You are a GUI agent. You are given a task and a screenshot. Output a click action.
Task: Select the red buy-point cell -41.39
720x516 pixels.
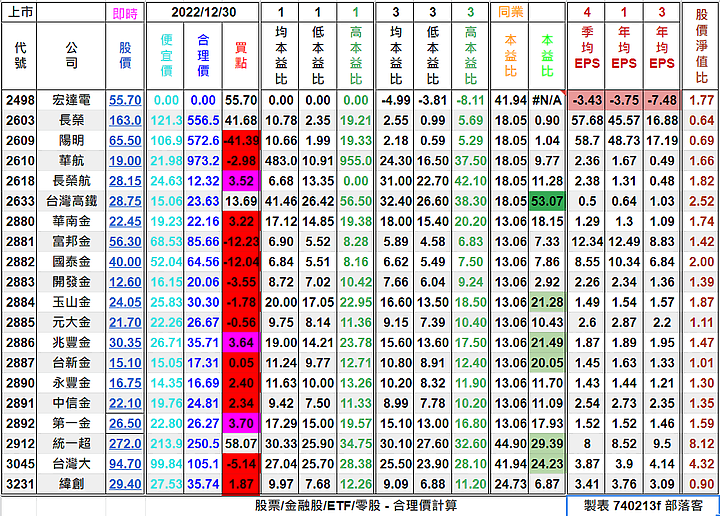pos(241,140)
